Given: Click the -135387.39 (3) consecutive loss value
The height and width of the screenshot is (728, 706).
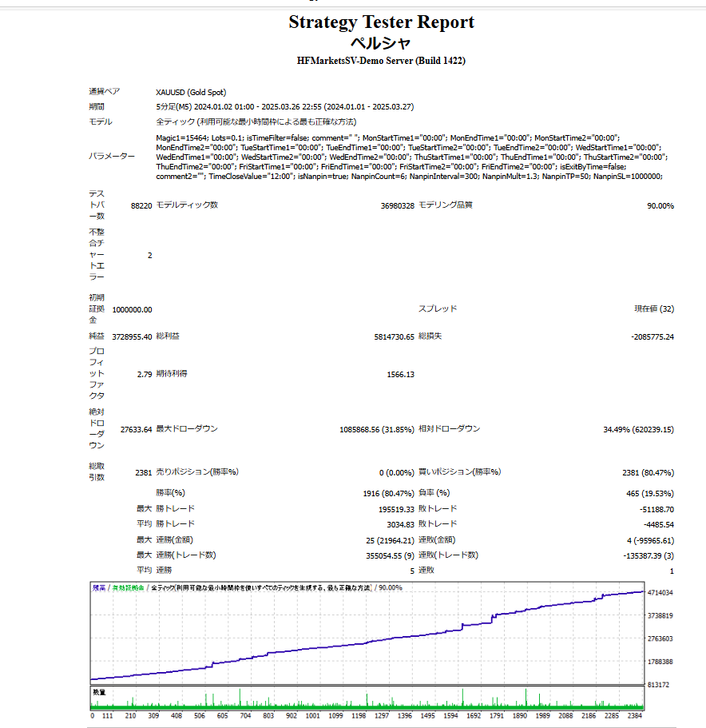Looking at the screenshot, I should [x=648, y=555].
